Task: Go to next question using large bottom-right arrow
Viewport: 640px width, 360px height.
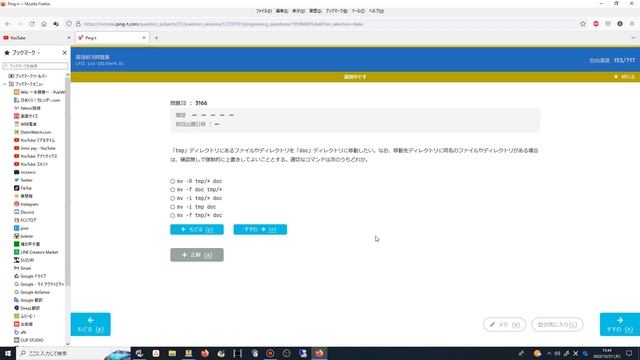Action: click(x=620, y=324)
